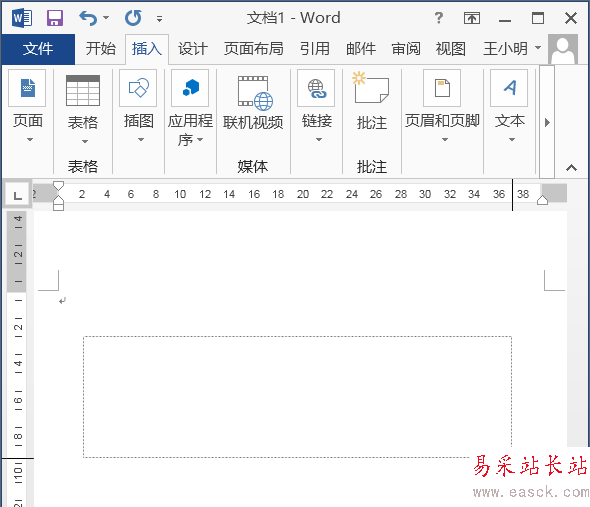Open Customize Quick Access Toolbar dropdown

pos(160,18)
